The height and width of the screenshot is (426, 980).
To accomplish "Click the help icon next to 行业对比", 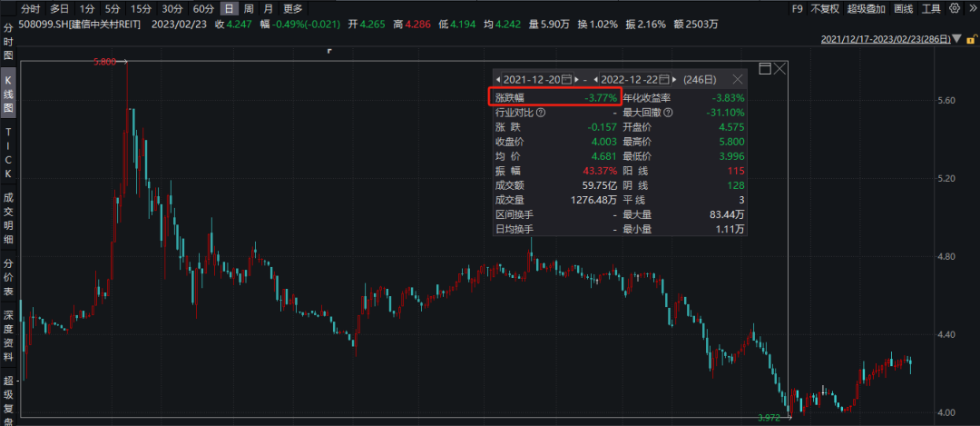I will click(541, 113).
